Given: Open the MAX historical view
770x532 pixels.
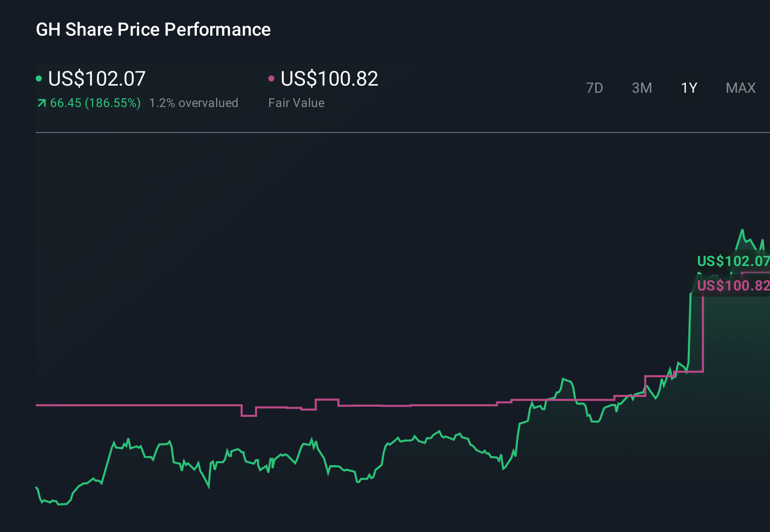Looking at the screenshot, I should tap(740, 88).
